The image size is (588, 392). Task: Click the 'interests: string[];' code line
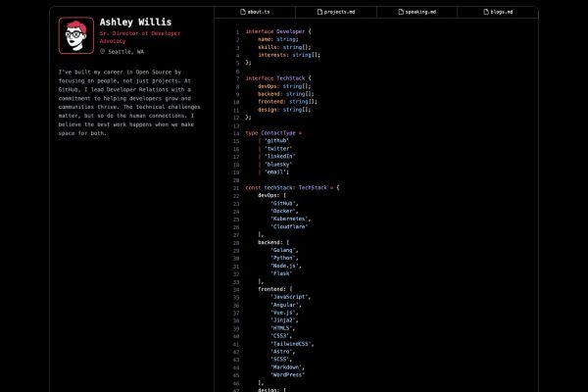pos(289,55)
